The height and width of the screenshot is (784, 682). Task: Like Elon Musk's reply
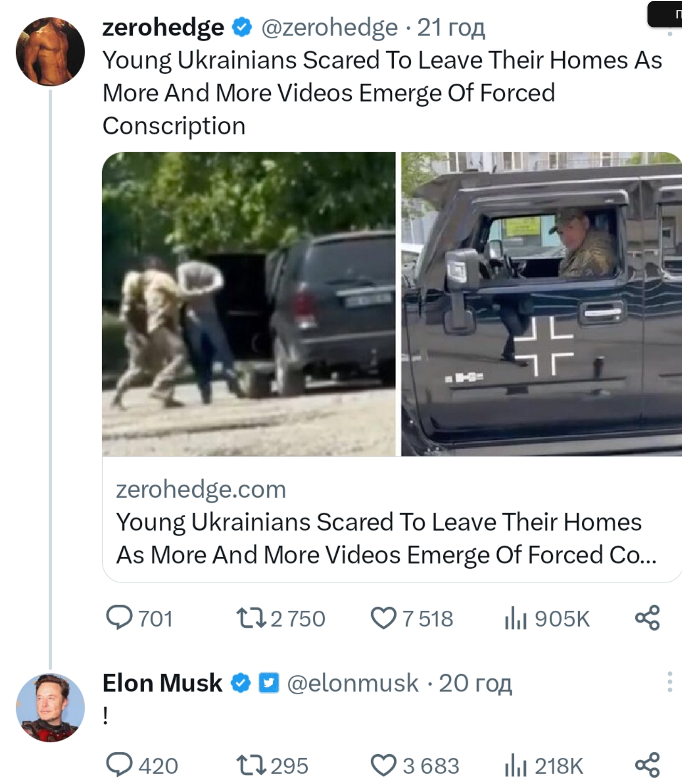pos(383,765)
